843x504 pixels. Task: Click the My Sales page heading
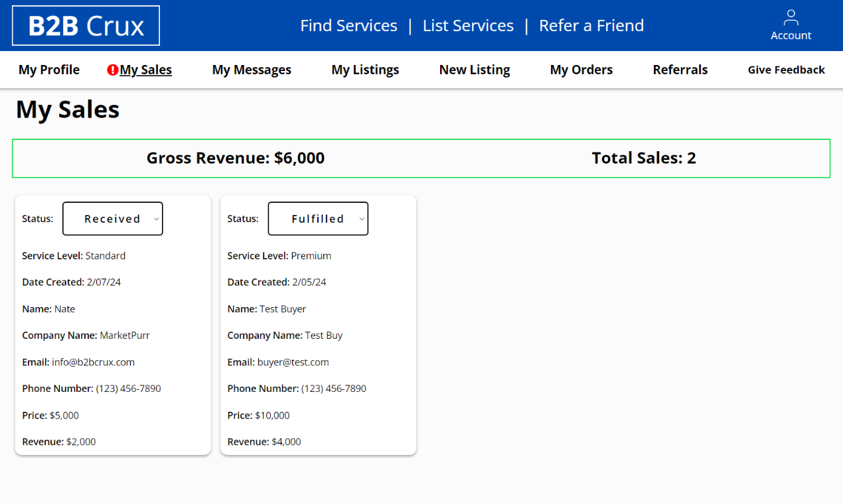pyautogui.click(x=68, y=109)
